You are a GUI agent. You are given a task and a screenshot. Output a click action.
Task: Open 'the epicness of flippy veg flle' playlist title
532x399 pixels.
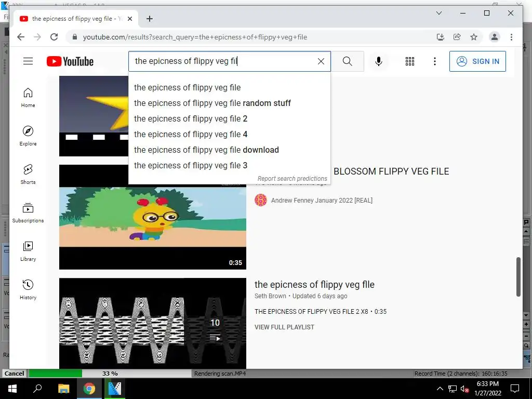tap(314, 284)
